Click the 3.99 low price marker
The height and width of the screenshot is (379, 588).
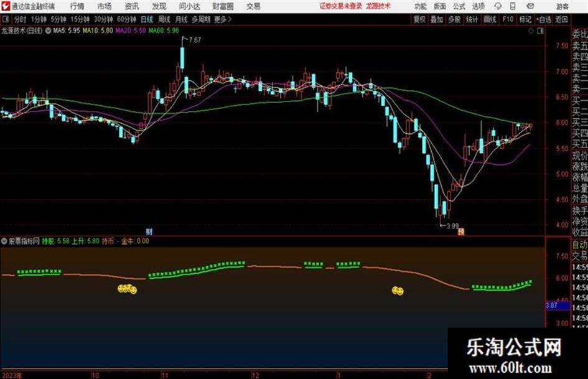point(452,226)
